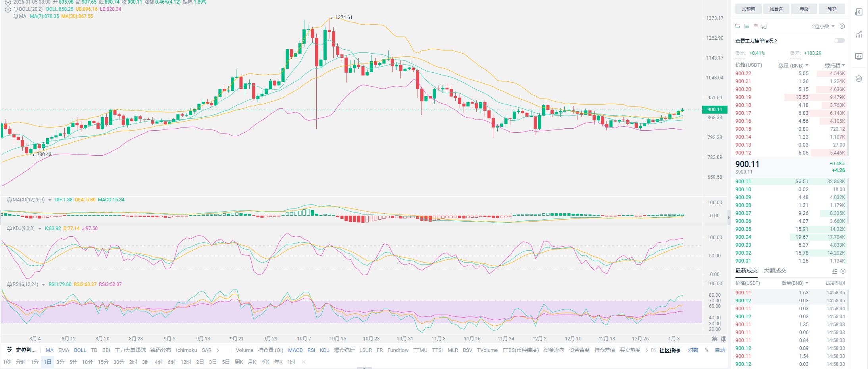Expand the MACD(12,26,9) indicator dropdown arrow
The height and width of the screenshot is (369, 868).
click(x=50, y=200)
